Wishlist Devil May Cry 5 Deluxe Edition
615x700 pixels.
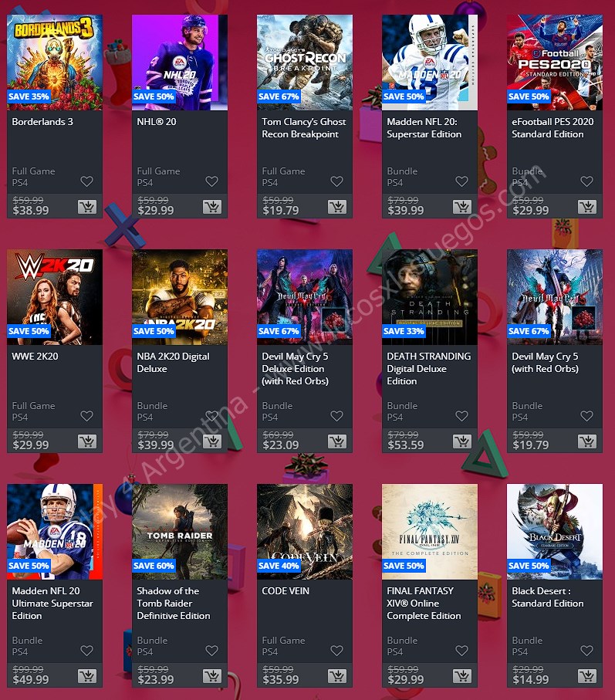point(336,416)
